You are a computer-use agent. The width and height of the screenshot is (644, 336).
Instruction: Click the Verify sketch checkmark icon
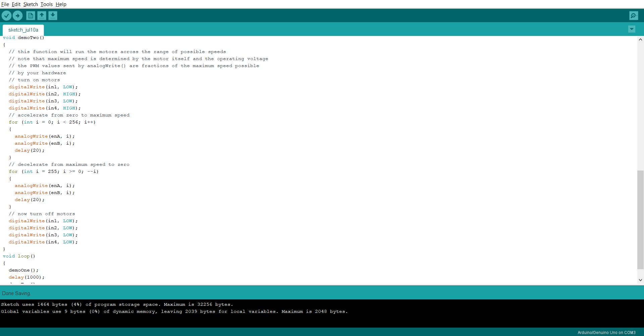[6, 15]
